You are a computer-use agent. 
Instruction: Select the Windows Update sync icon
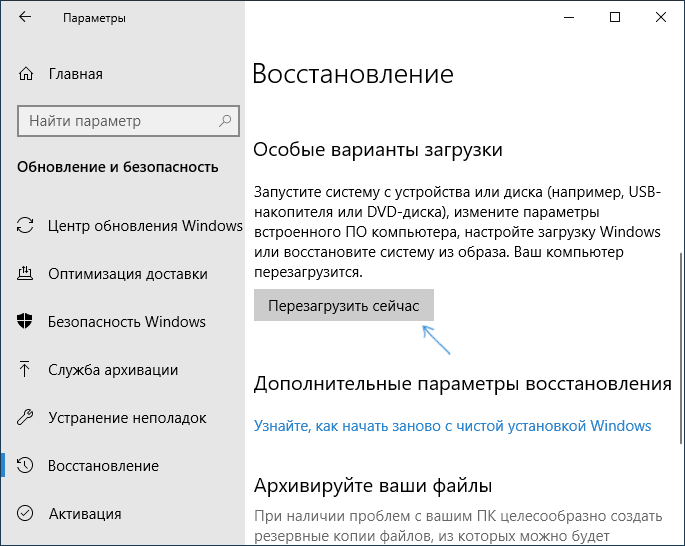pos(25,225)
